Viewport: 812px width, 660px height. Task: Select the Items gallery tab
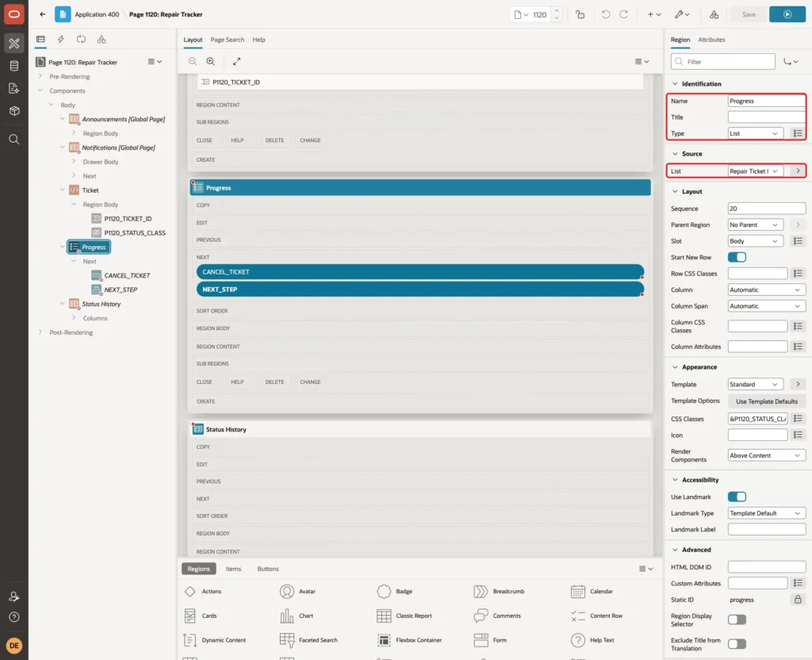(233, 569)
